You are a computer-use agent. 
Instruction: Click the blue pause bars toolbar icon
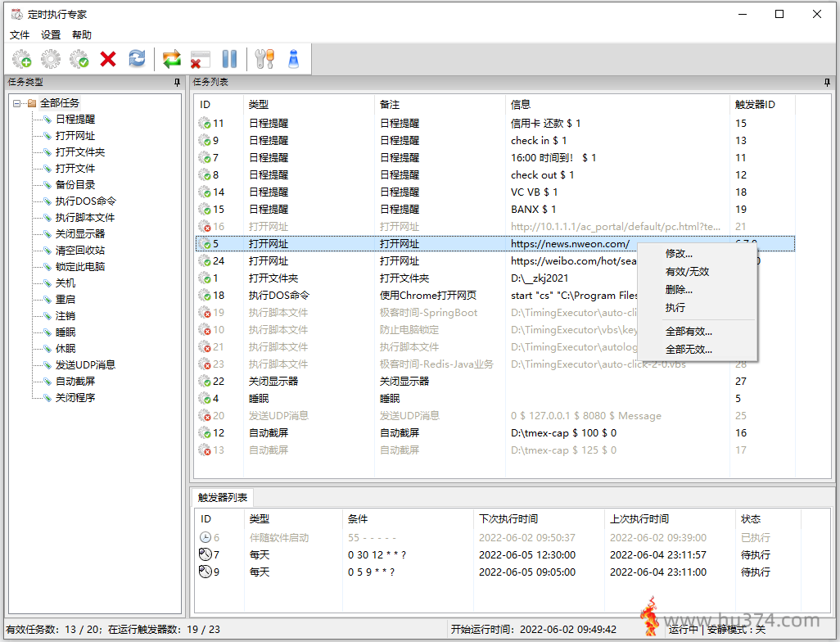click(229, 59)
